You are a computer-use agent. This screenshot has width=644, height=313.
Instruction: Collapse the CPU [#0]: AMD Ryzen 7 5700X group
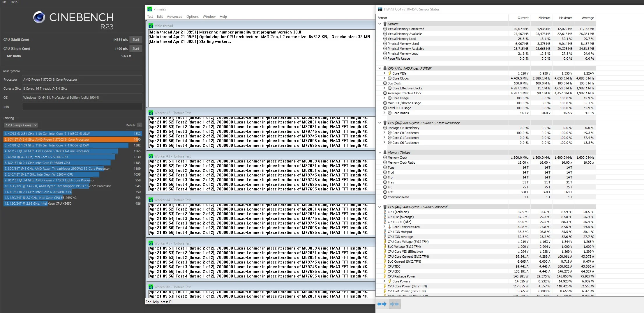coord(380,68)
